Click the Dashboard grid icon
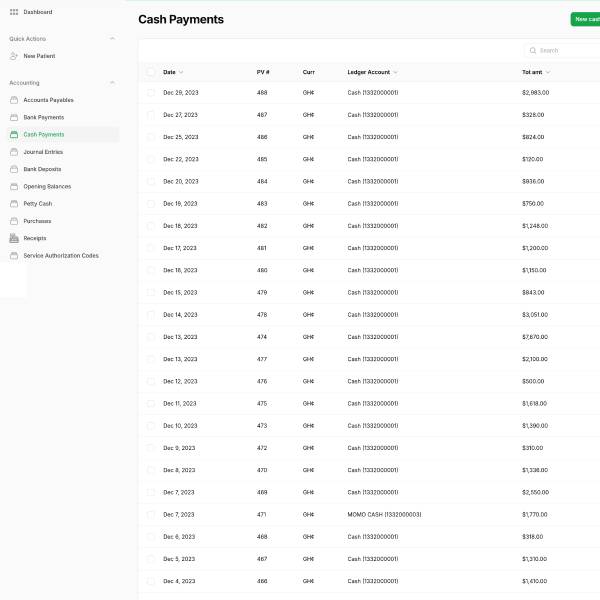Viewport: 600px width, 600px height. click(x=14, y=12)
